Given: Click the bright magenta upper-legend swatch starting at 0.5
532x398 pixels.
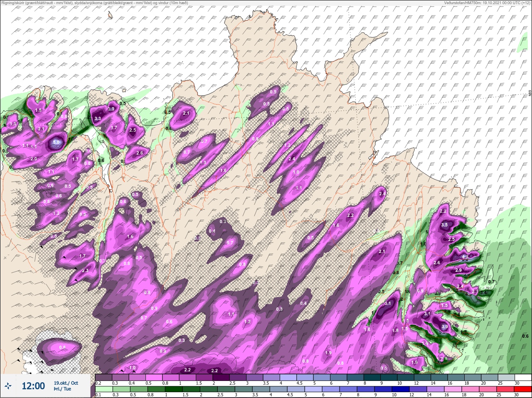Looking at the screenshot, I should point(154,377).
